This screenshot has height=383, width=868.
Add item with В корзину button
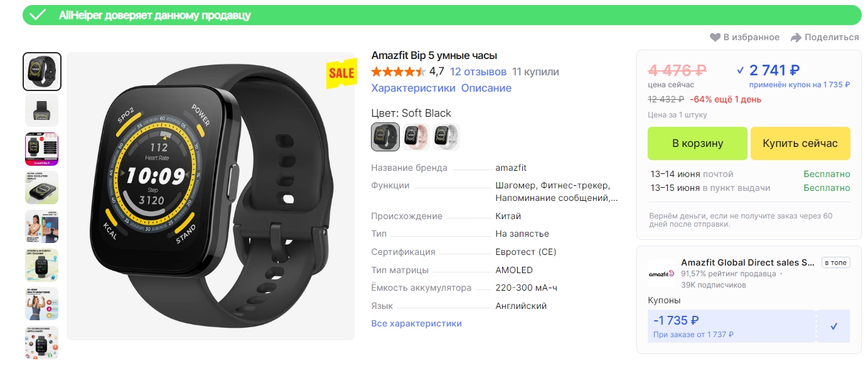click(x=697, y=143)
